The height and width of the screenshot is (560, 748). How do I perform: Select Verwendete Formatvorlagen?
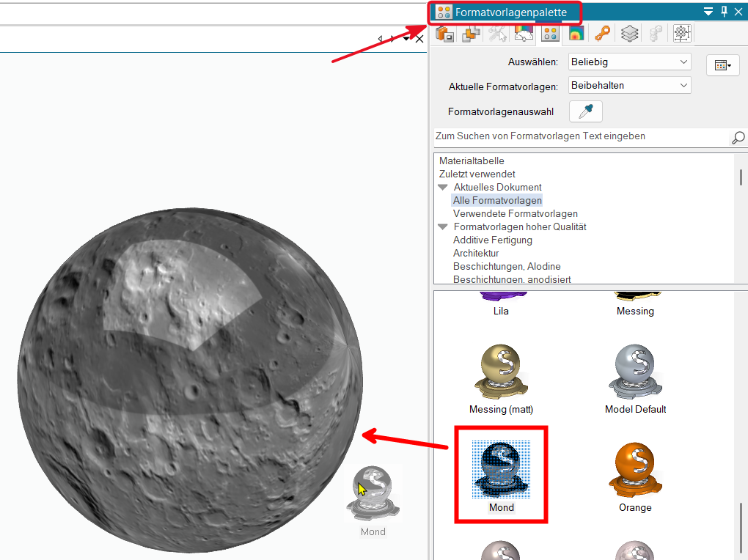click(516, 214)
